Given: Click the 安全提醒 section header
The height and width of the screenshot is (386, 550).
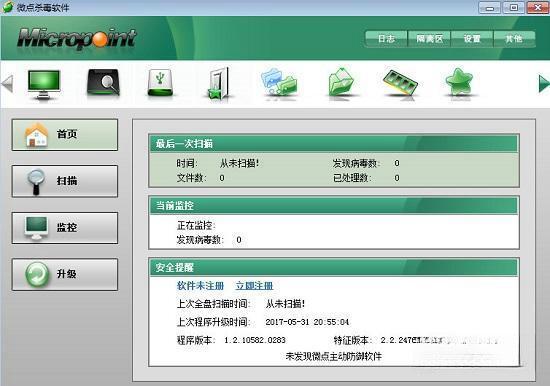Looking at the screenshot, I should tap(334, 268).
